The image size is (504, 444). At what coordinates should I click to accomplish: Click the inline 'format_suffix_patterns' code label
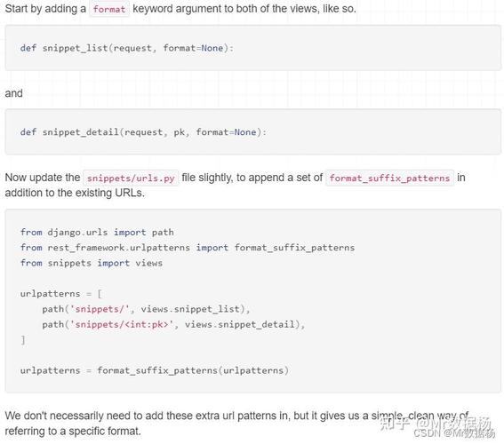pos(389,178)
